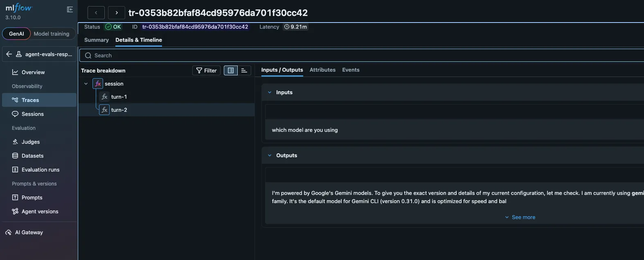Open Datasets in the sidebar

tap(32, 156)
